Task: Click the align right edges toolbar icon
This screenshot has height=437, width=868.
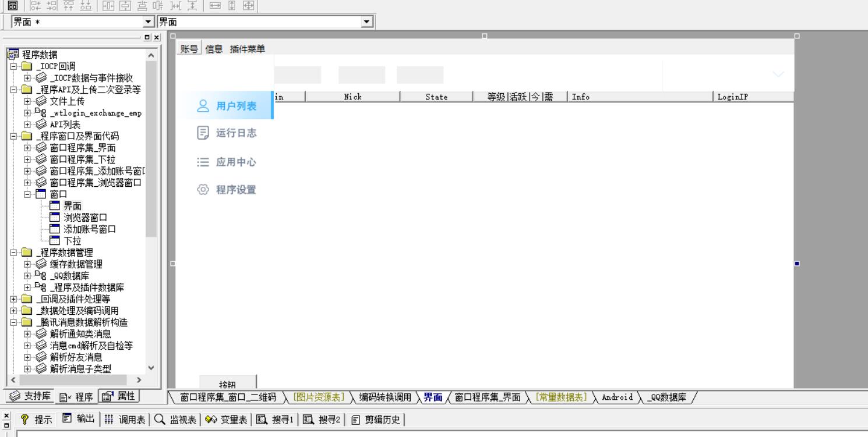Action: tap(52, 5)
